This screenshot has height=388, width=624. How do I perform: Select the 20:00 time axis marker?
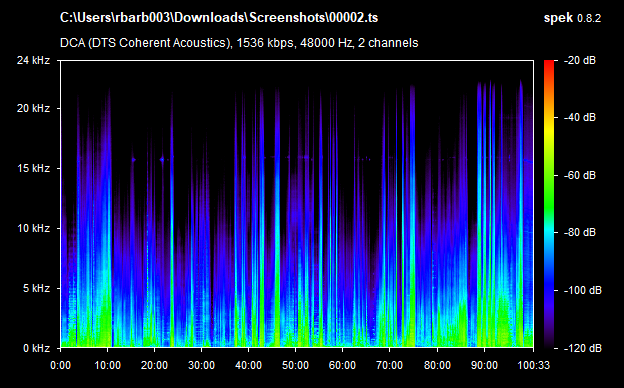coord(154,365)
